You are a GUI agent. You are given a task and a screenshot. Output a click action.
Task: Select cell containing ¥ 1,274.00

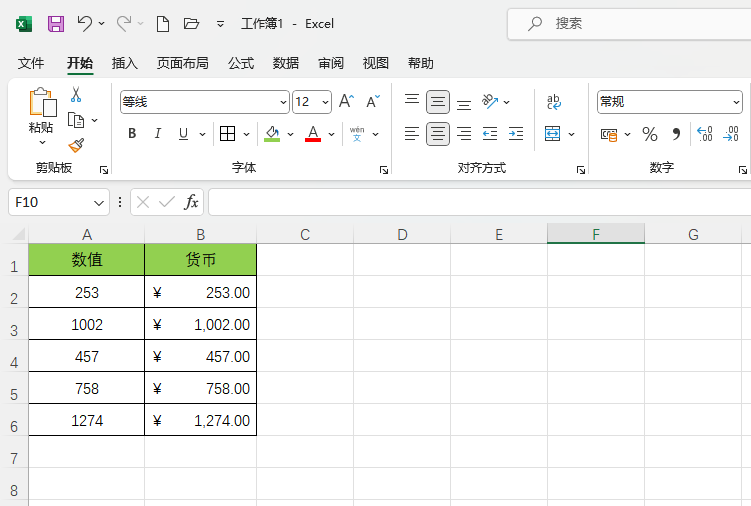tap(200, 420)
